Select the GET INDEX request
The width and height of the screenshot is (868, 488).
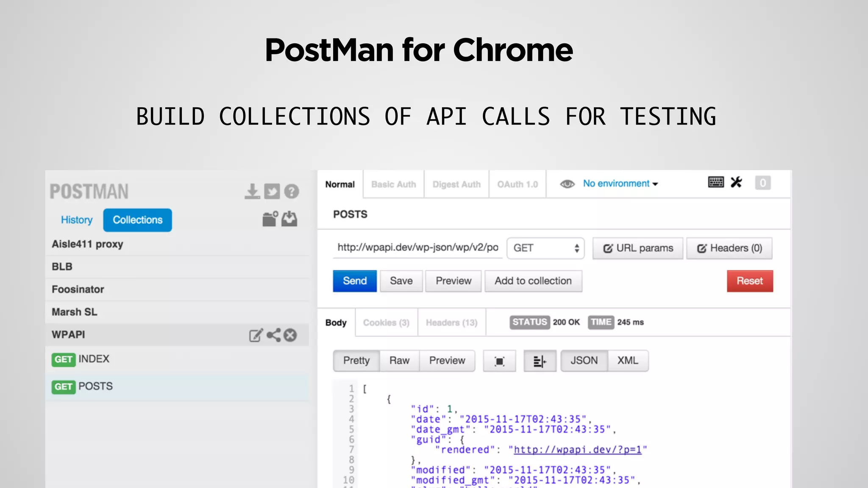[x=177, y=360]
